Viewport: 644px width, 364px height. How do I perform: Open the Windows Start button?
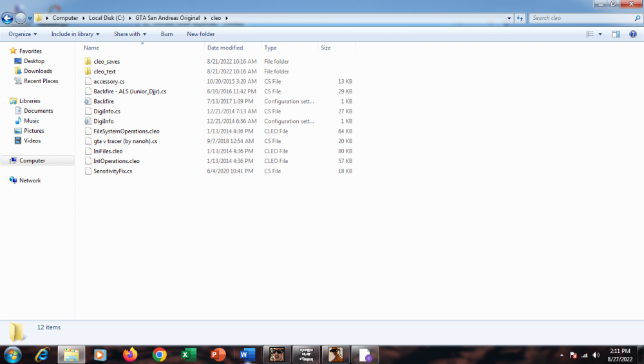coord(12,354)
